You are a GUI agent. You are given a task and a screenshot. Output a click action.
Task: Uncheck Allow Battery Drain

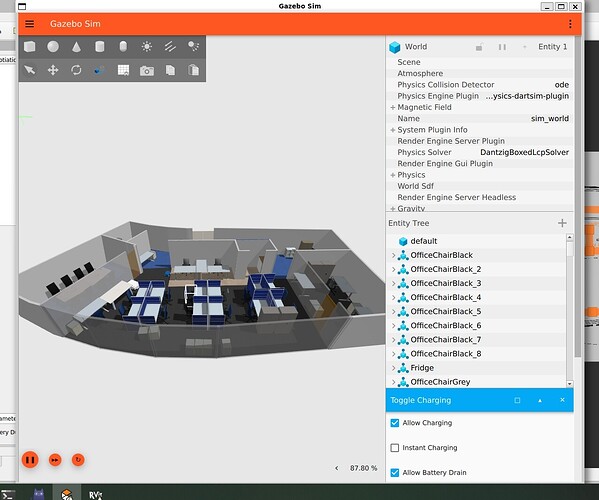[395, 472]
